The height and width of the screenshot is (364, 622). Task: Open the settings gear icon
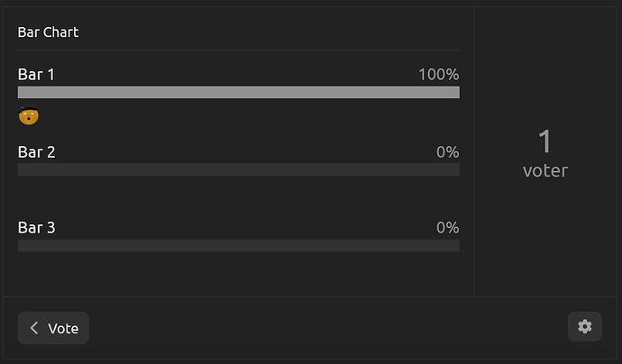coord(585,327)
